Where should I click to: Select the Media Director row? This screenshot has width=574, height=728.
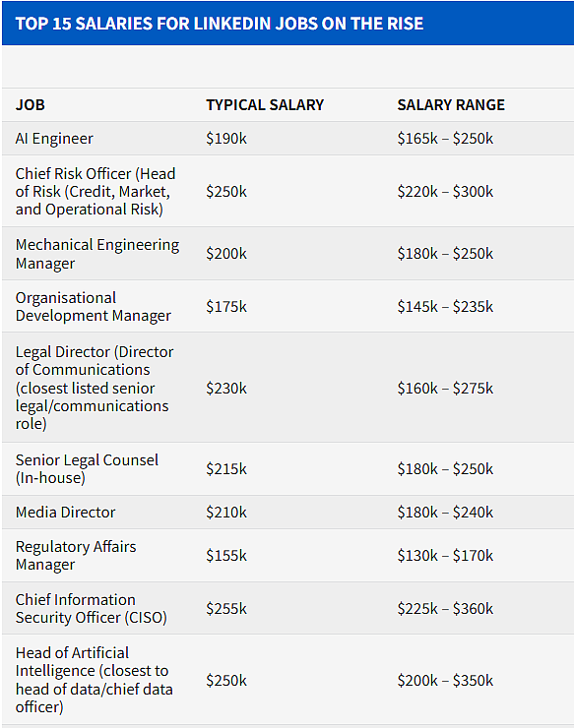[287, 513]
